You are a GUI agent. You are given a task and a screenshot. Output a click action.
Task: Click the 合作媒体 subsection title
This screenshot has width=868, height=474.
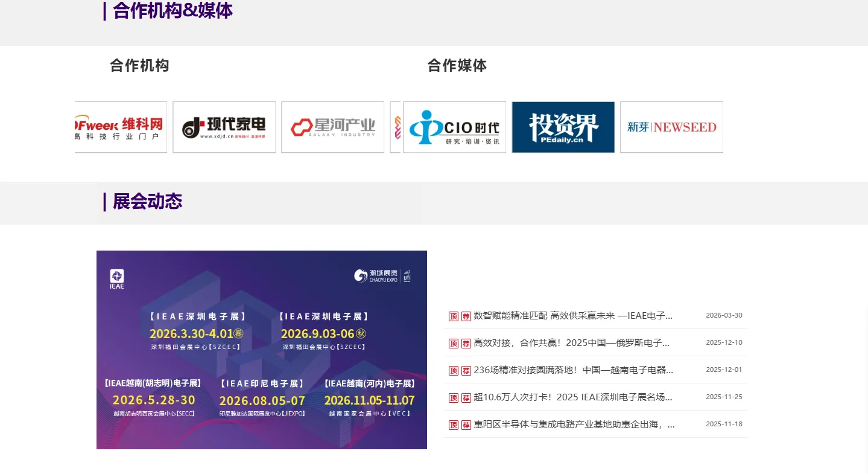point(457,65)
